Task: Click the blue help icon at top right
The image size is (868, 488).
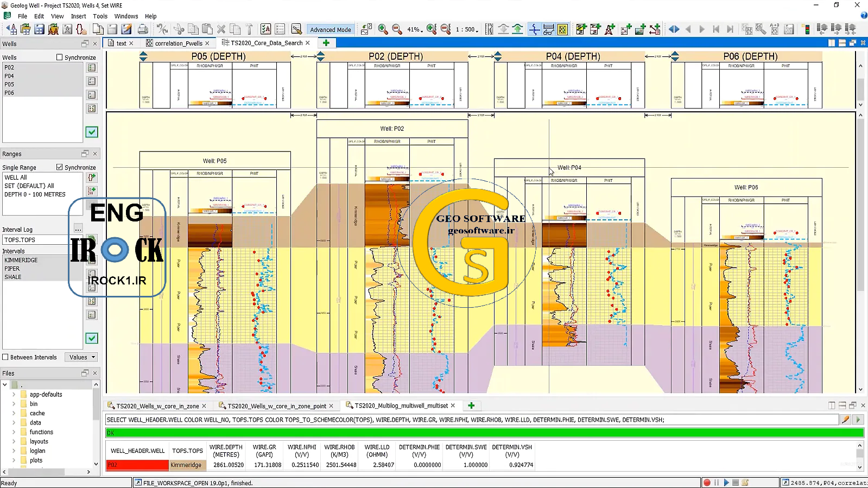Action: tap(864, 16)
